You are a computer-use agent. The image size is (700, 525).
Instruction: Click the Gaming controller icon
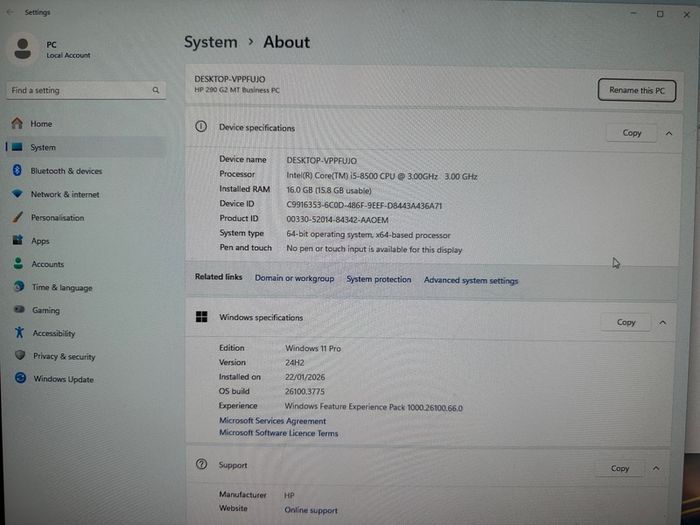pos(19,309)
